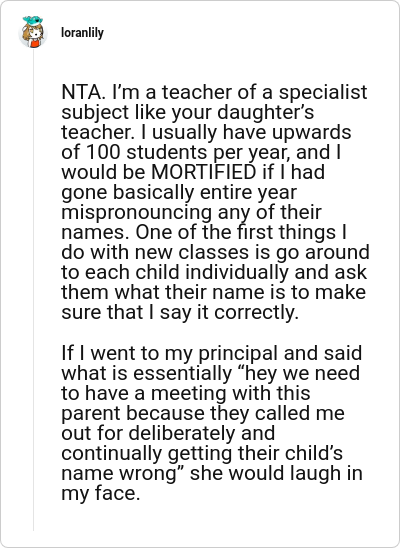Image resolution: width=400 pixels, height=548 pixels.
Task: Click the teal fish hat on the avatar
Action: coord(32,21)
